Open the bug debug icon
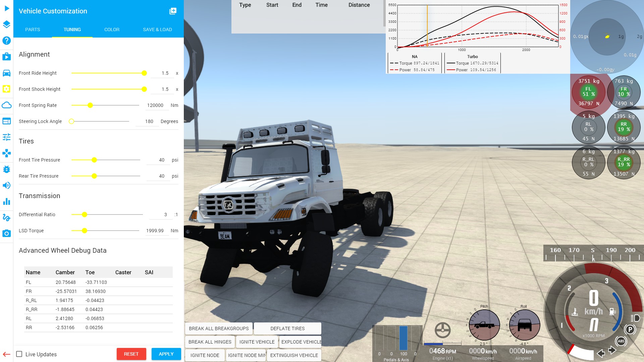Viewport: 644px width, 362px height. 7,169
